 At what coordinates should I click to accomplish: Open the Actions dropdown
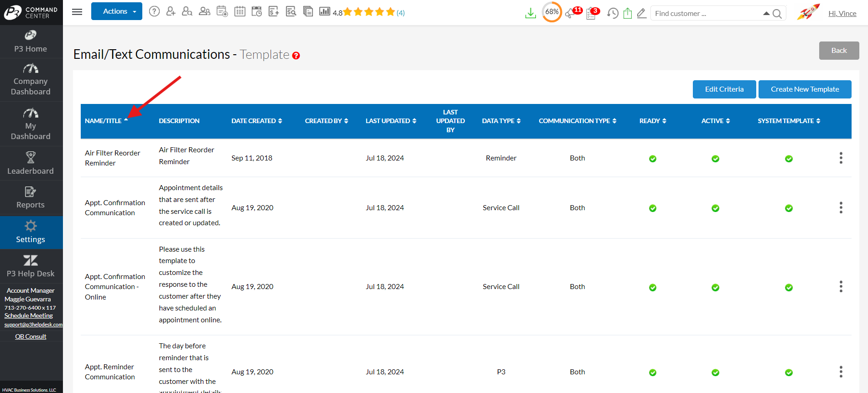pyautogui.click(x=116, y=11)
